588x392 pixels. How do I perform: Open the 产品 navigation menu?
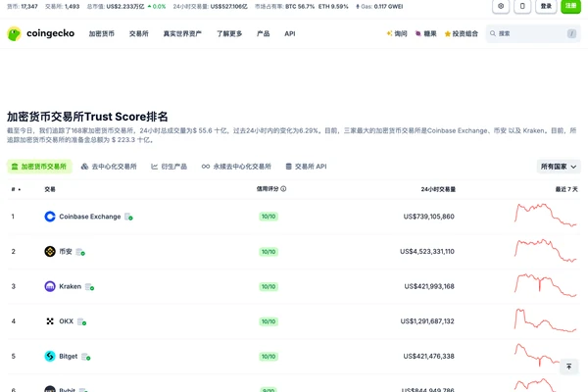tap(264, 33)
